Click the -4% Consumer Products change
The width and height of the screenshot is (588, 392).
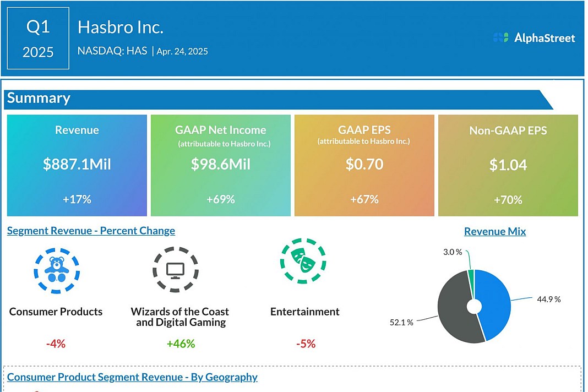(56, 344)
